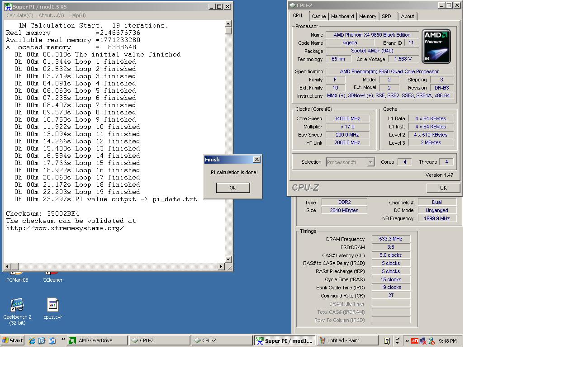Close the Finish dialog
Image resolution: width=569 pixels, height=392 pixels.
tap(256, 159)
